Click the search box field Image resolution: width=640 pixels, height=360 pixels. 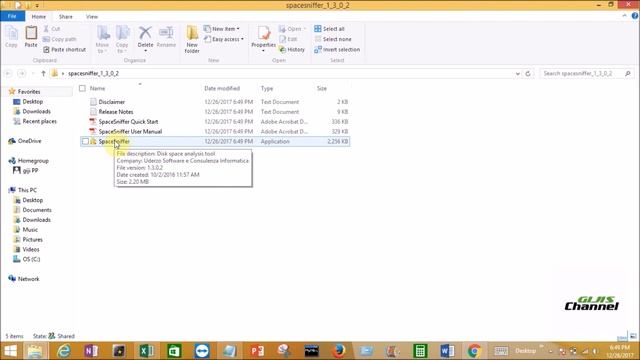[587, 73]
